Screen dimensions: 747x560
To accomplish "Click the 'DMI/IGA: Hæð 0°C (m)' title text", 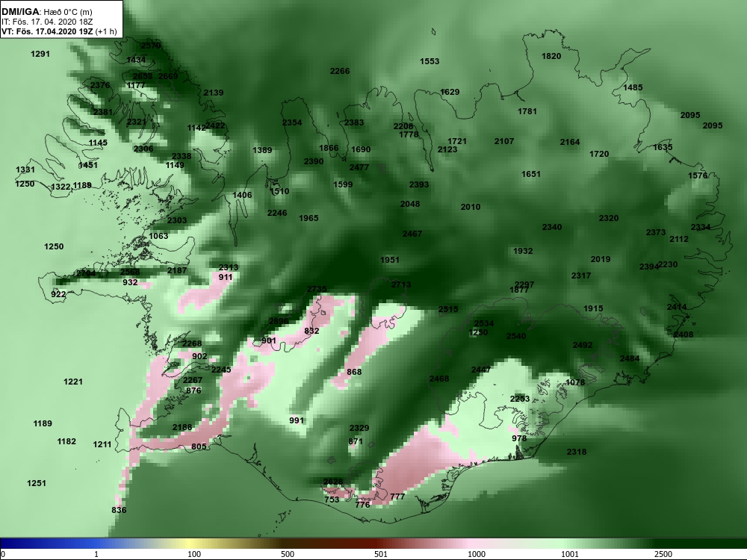I will tap(46, 12).
